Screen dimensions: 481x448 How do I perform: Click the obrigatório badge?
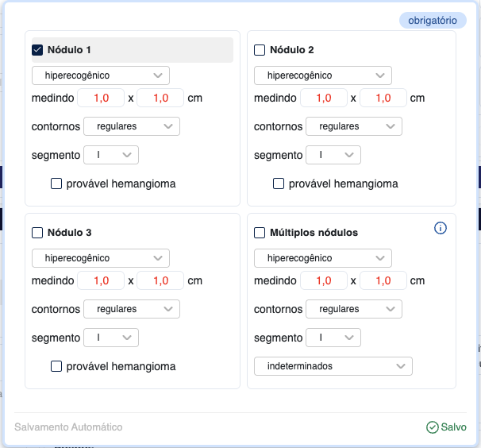[433, 21]
